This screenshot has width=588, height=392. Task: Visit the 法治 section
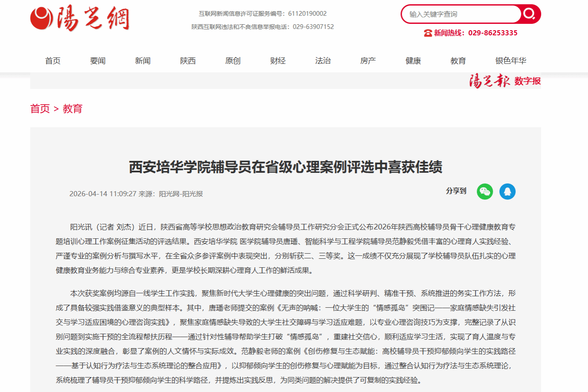[323, 61]
